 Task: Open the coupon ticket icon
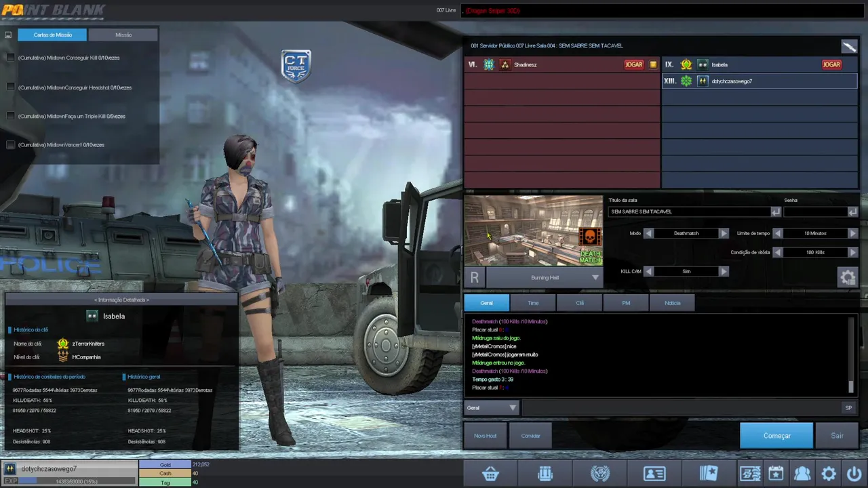(x=750, y=474)
